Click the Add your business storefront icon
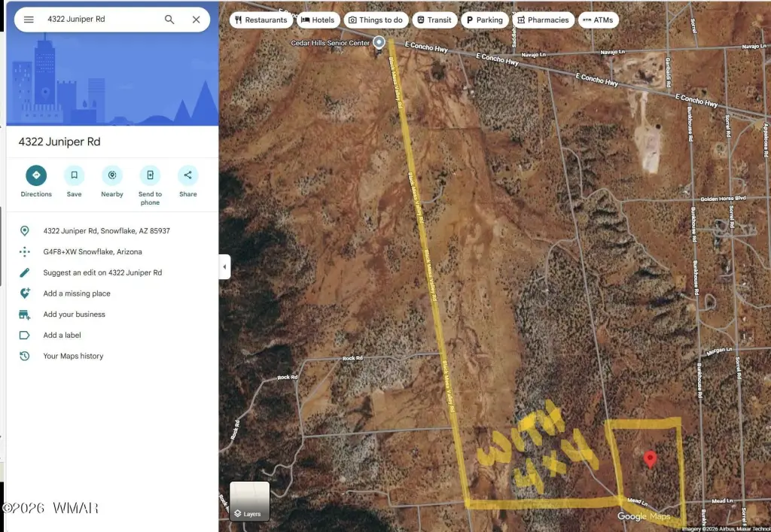The image size is (771, 532). (24, 315)
